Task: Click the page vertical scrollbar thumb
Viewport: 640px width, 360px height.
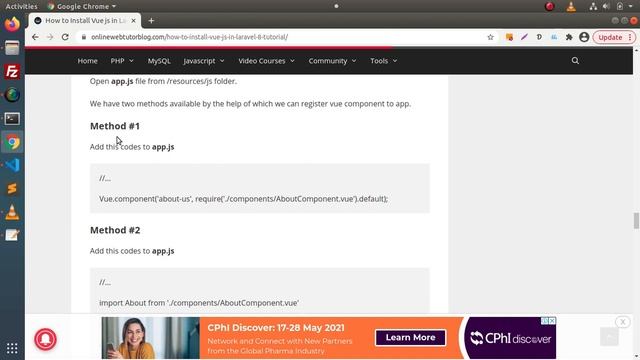Action: 636,221
